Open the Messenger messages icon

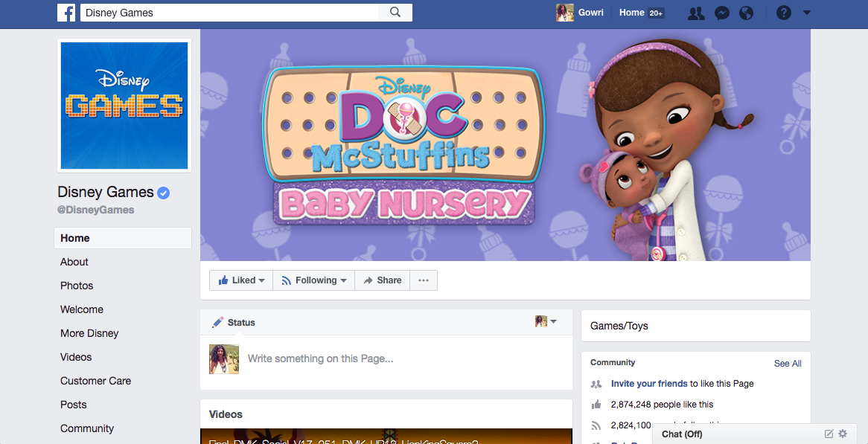click(722, 13)
